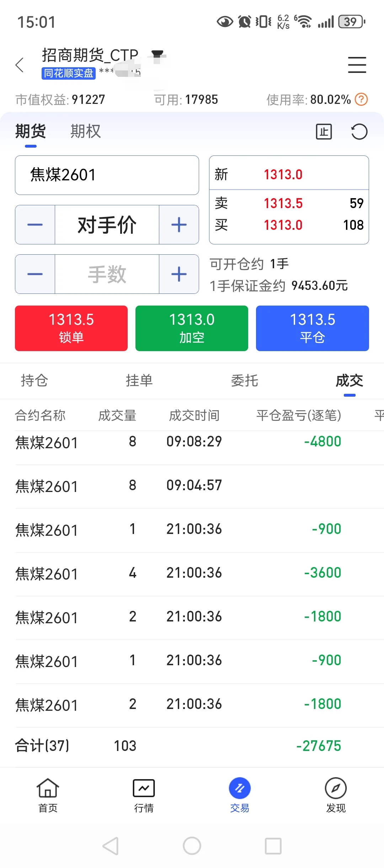The width and height of the screenshot is (384, 868).
Task: Tap the refresh icon
Action: [x=359, y=132]
